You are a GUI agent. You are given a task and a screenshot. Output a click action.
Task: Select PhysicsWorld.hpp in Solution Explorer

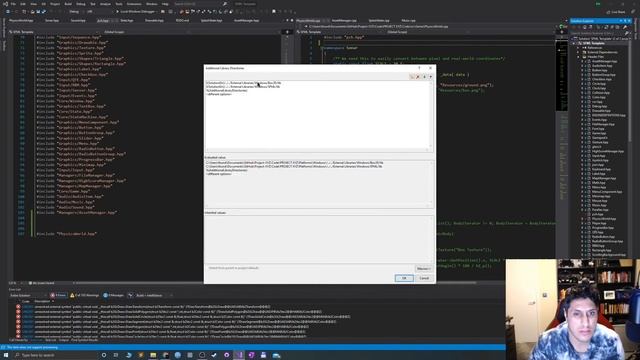pyautogui.click(x=604, y=218)
